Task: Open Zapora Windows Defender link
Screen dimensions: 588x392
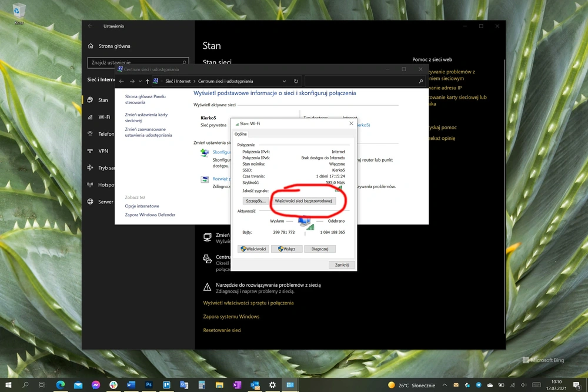Action: pyautogui.click(x=150, y=215)
